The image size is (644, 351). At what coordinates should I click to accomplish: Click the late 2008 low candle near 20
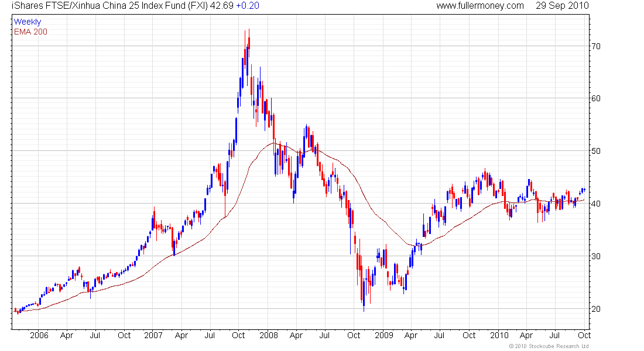coord(364,294)
